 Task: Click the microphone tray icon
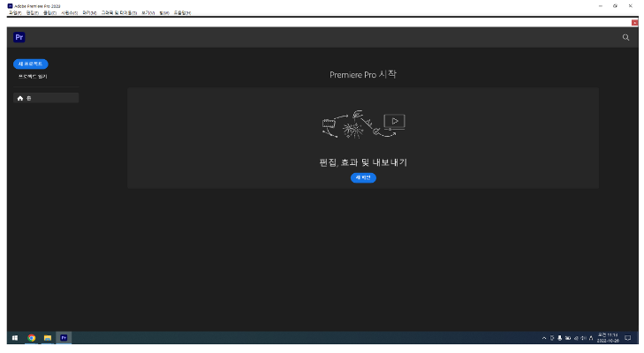coord(559,338)
